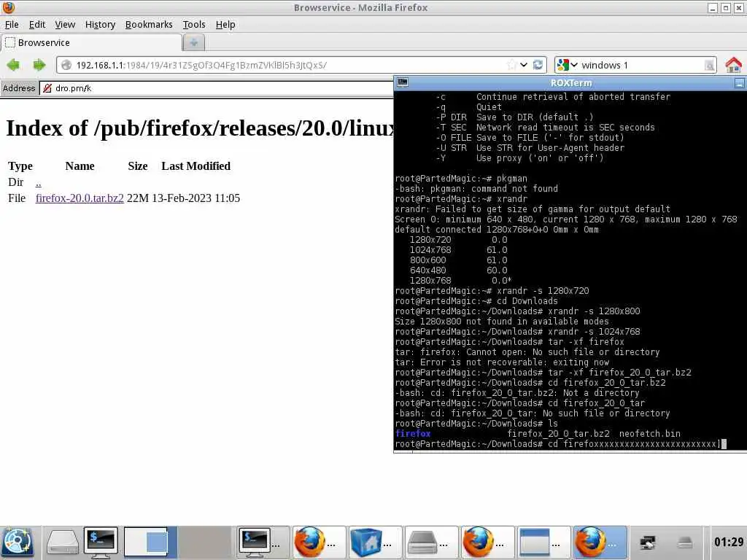The width and height of the screenshot is (747, 560).
Task: Switch to the first workspace in pager
Action: 150,542
